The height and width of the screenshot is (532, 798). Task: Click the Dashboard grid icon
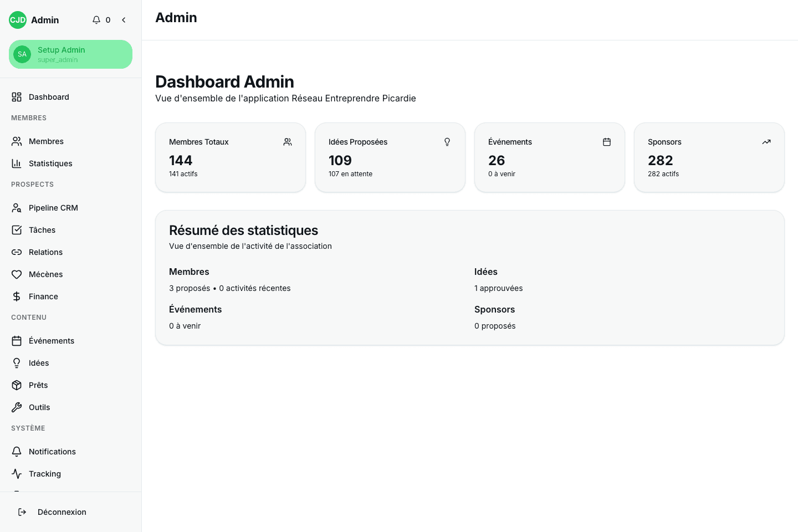click(17, 97)
